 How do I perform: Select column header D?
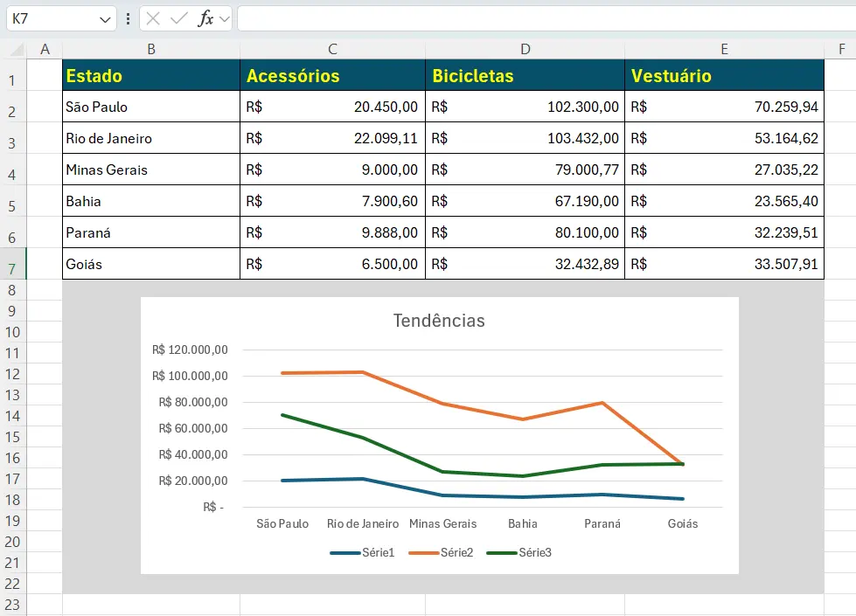point(524,49)
